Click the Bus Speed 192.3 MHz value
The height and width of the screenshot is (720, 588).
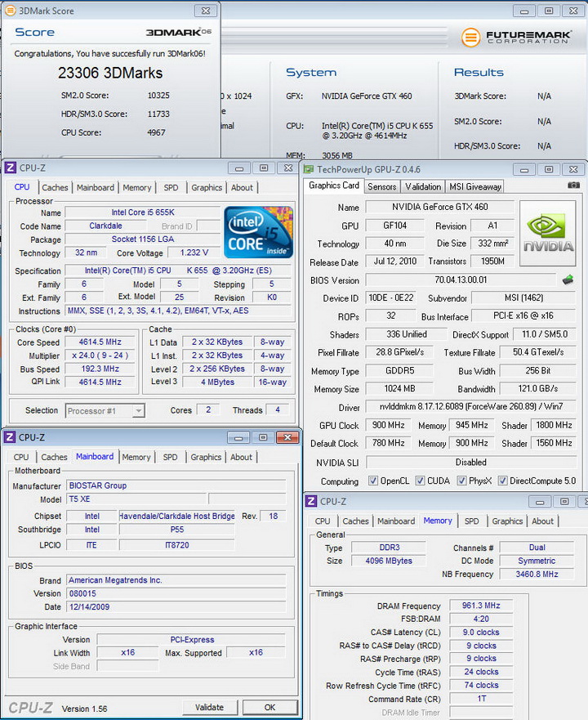click(x=100, y=369)
